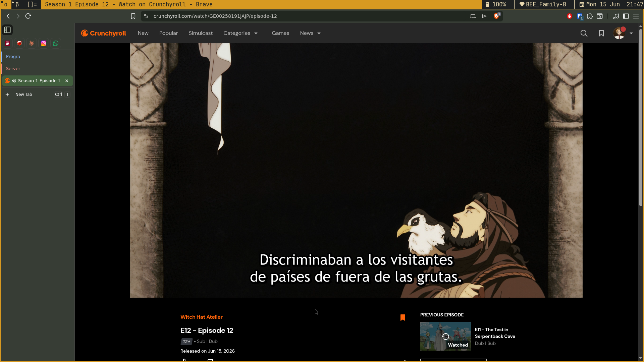The width and height of the screenshot is (644, 362).
Task: Open the profile avatar account menu
Action: tap(623, 33)
